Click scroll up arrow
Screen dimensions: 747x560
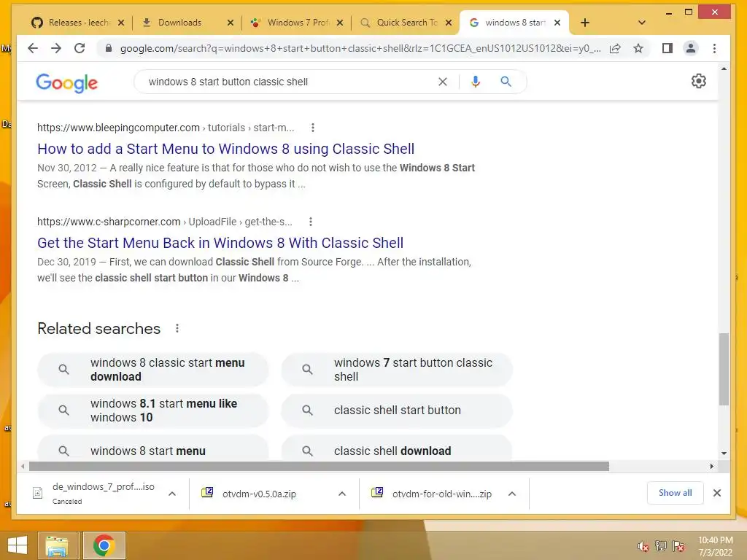(724, 69)
